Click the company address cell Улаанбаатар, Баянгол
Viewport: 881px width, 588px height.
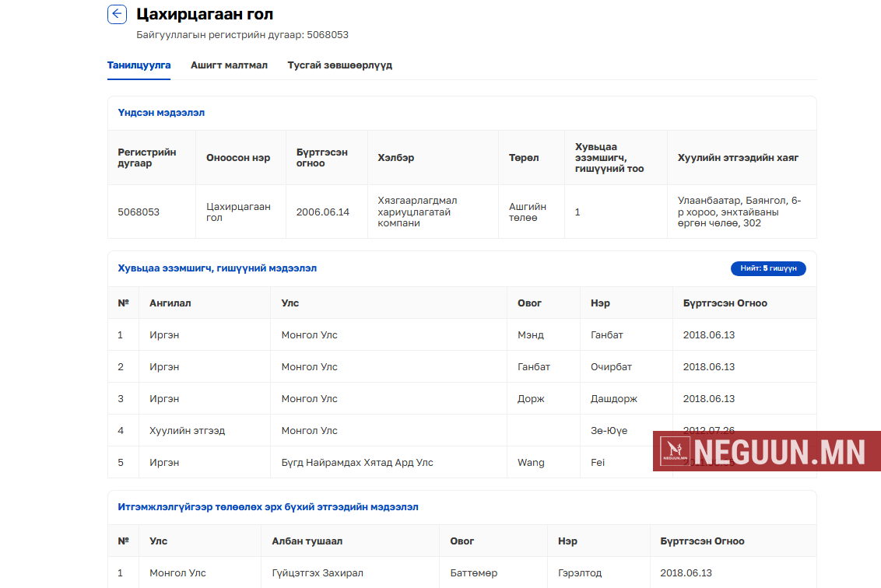[x=739, y=212]
